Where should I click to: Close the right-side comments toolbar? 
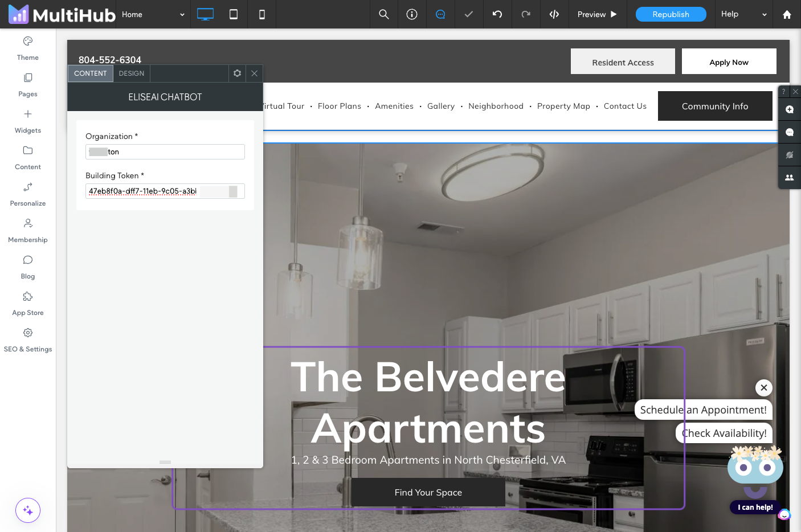[795, 92]
